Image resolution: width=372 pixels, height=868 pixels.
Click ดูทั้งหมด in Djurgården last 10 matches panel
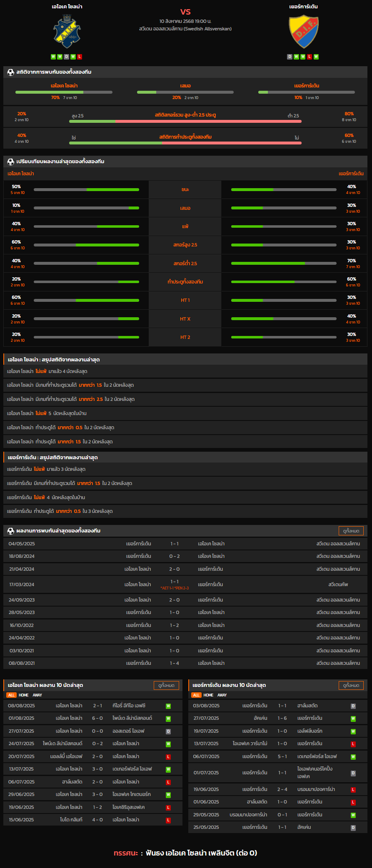pos(351,685)
